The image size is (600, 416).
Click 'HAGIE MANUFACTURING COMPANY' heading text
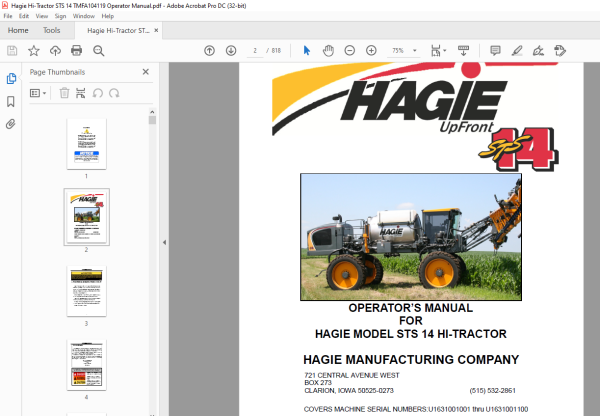pos(411,360)
